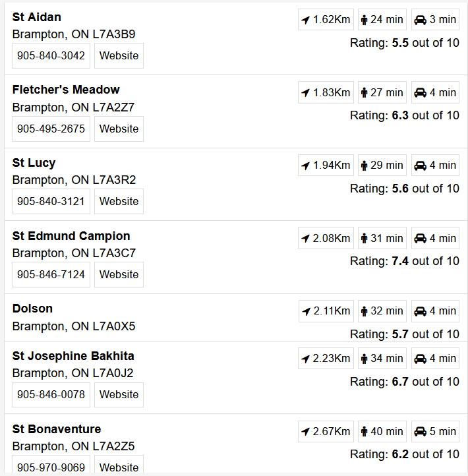This screenshot has width=468, height=476.
Task: Click the distance arrow icon for St Lucy
Action: (x=305, y=165)
